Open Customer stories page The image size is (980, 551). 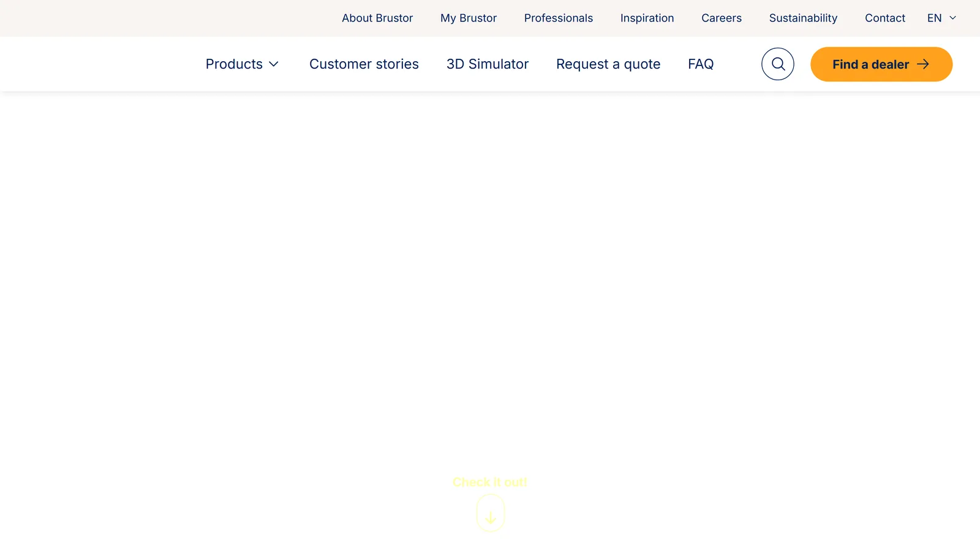[x=364, y=64]
